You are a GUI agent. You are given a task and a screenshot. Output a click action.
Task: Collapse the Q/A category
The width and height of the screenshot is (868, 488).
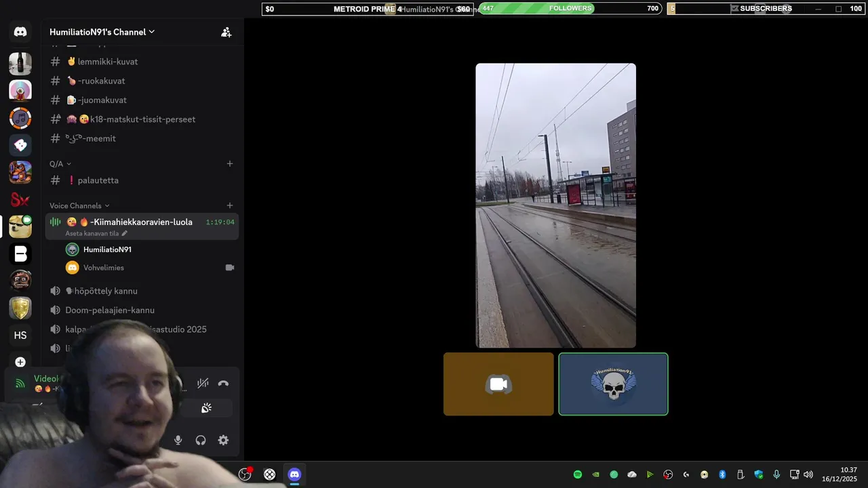click(60, 163)
